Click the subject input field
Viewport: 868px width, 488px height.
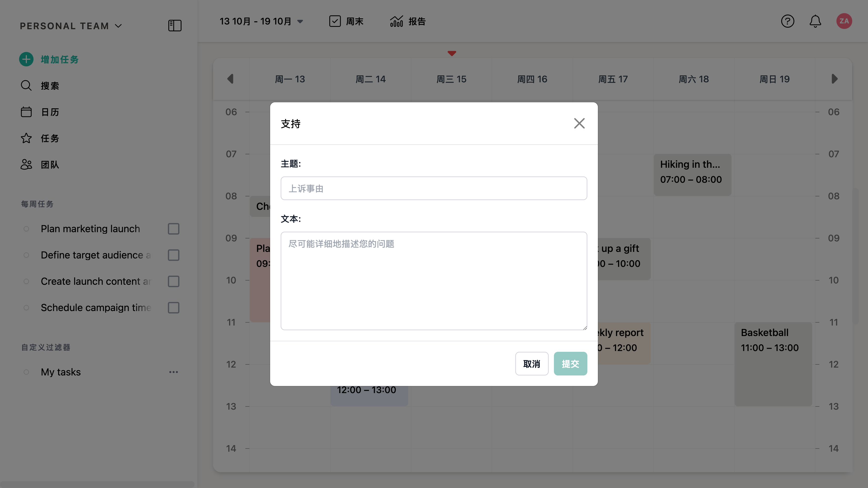pos(434,188)
